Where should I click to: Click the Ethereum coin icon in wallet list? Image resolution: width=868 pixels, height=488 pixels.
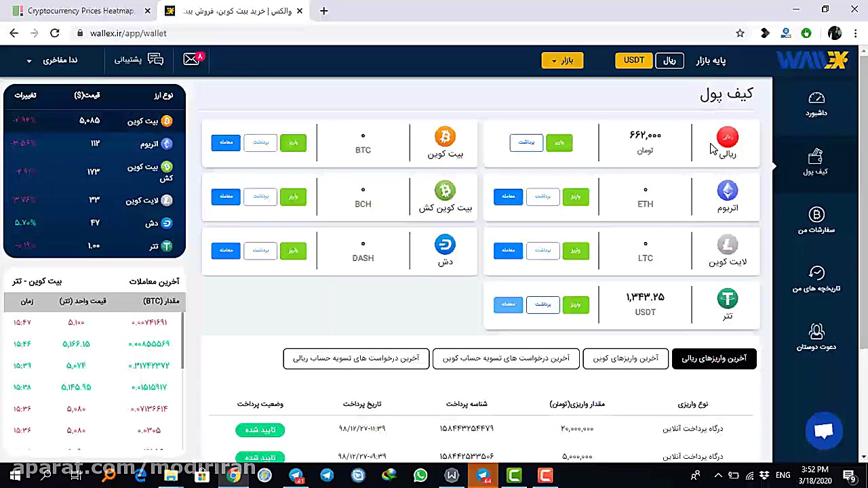coord(727,190)
